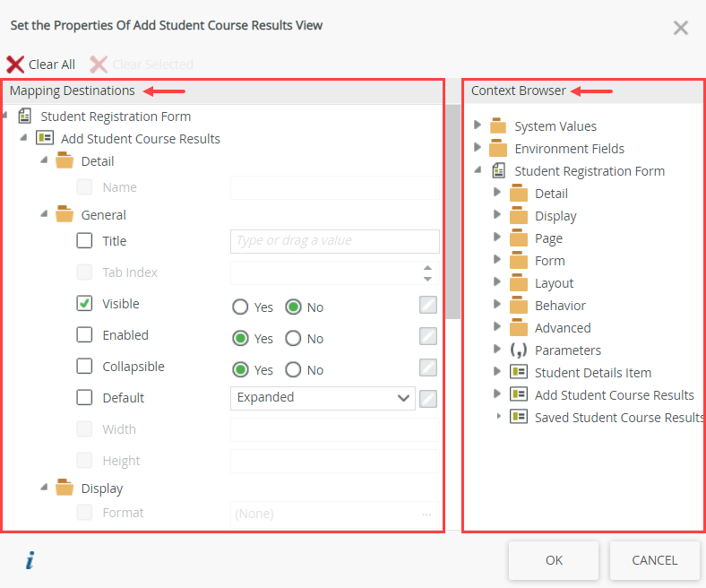The height and width of the screenshot is (588, 706).
Task: Uncheck the Visible checkbox
Action: coord(84,304)
